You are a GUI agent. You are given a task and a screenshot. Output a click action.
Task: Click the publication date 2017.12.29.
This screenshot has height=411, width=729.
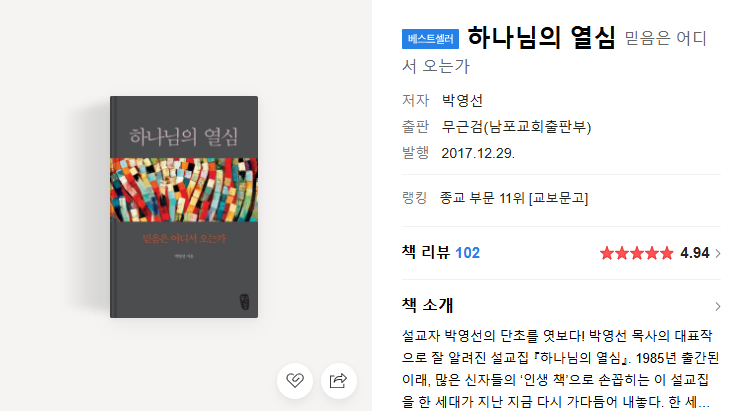(478, 153)
